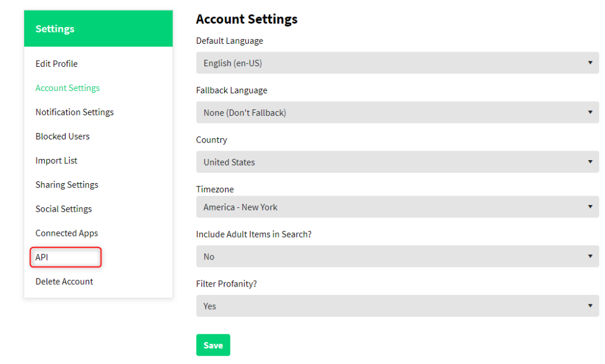Viewport: 605px width, 364px height.
Task: Click the Default Language field label
Action: pyautogui.click(x=229, y=41)
